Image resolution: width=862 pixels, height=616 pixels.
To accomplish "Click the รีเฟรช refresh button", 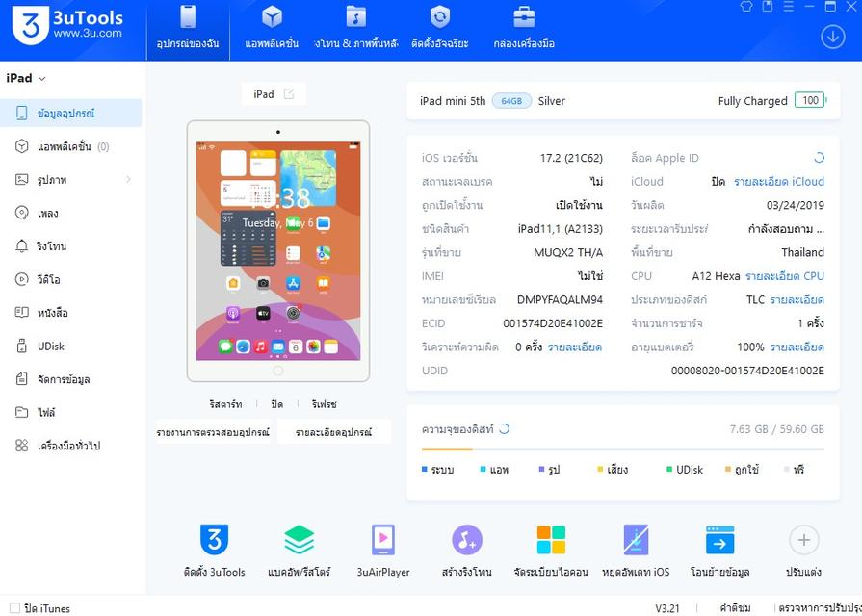I will (324, 404).
